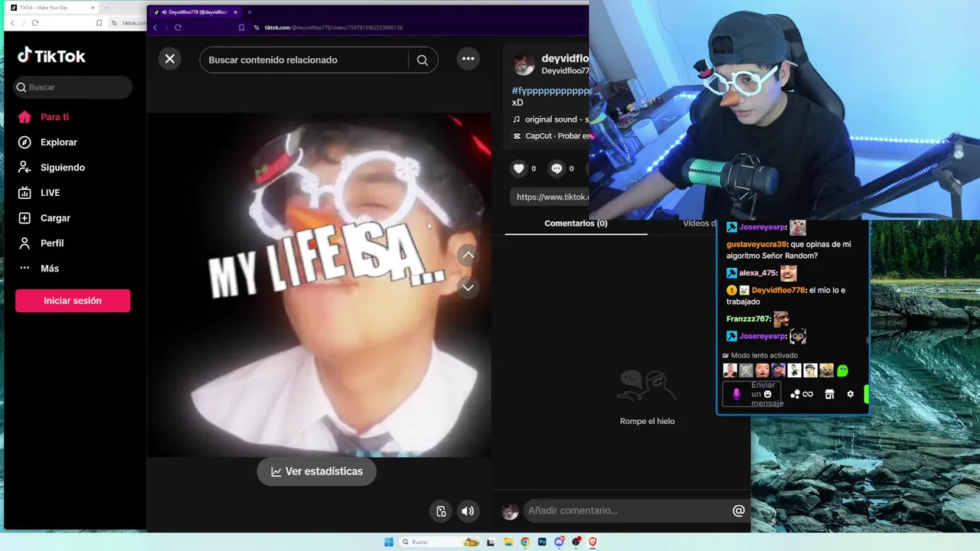The height and width of the screenshot is (551, 980).
Task: Click alexa_475 username in chat
Action: click(758, 273)
